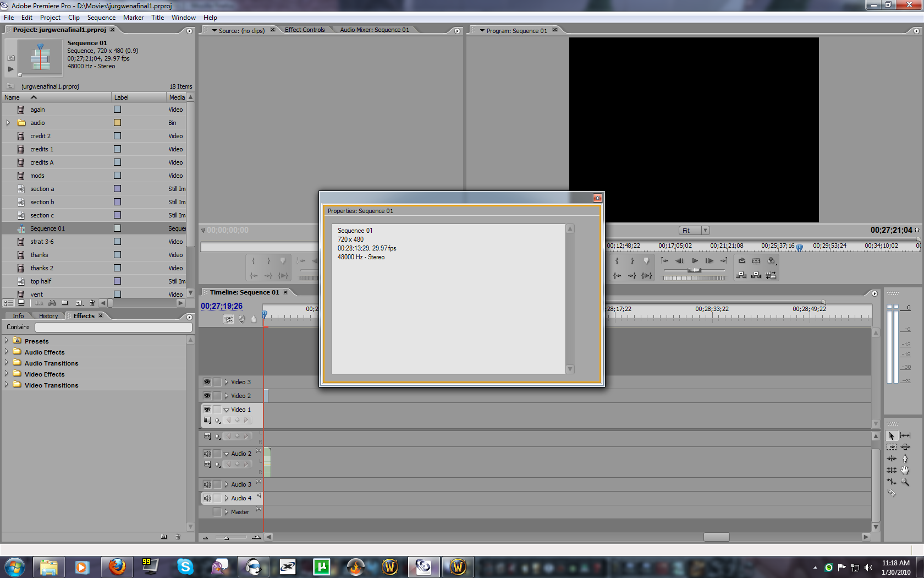Screen dimensions: 924x578
Task: Toggle Loop playback in Program monitor
Action: [x=742, y=261]
